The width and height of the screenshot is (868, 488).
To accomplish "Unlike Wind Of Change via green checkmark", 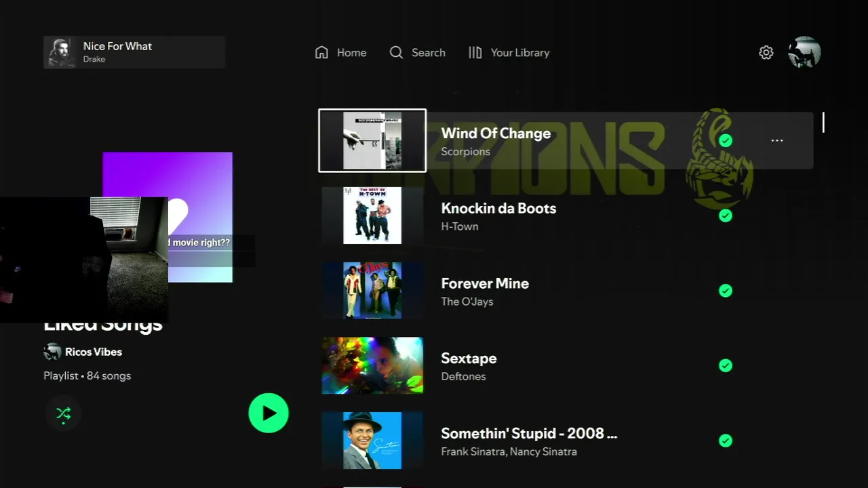I will [726, 140].
